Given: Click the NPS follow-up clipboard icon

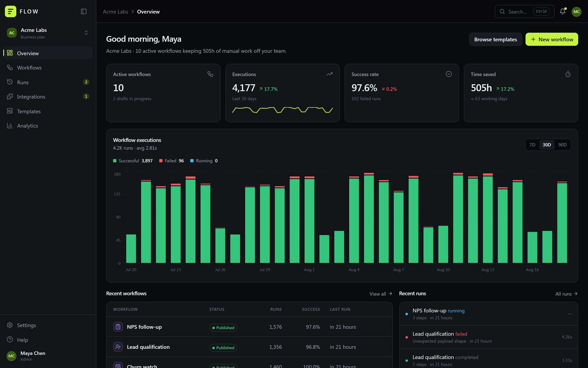Looking at the screenshot, I should pos(118,327).
